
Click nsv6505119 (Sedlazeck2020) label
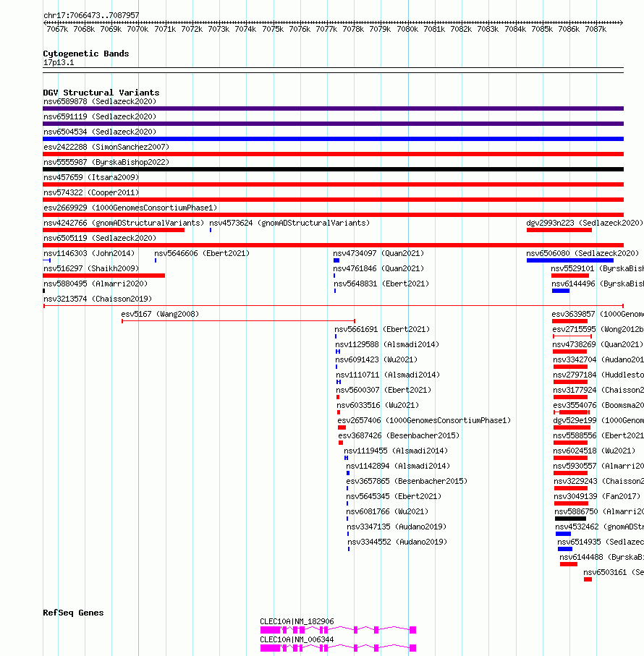coord(100,239)
